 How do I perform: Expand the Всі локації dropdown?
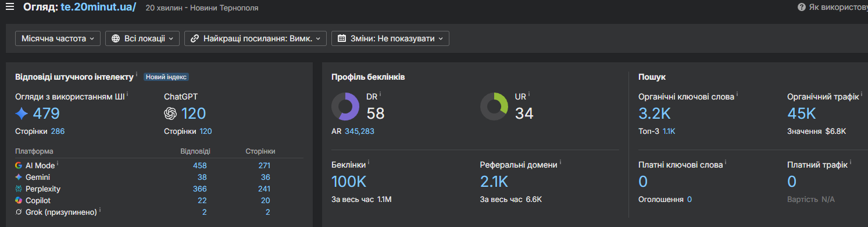click(x=142, y=38)
